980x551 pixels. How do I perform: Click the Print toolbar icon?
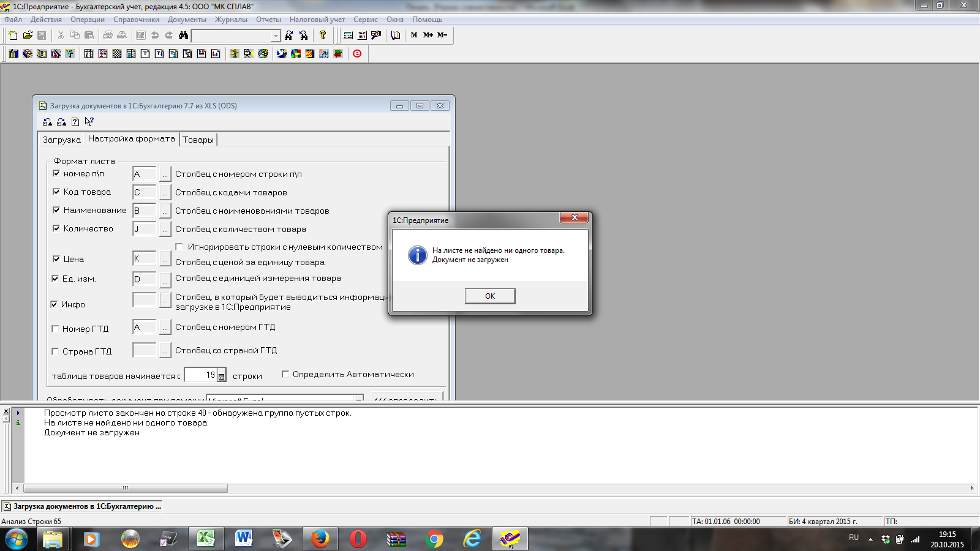pos(108,36)
